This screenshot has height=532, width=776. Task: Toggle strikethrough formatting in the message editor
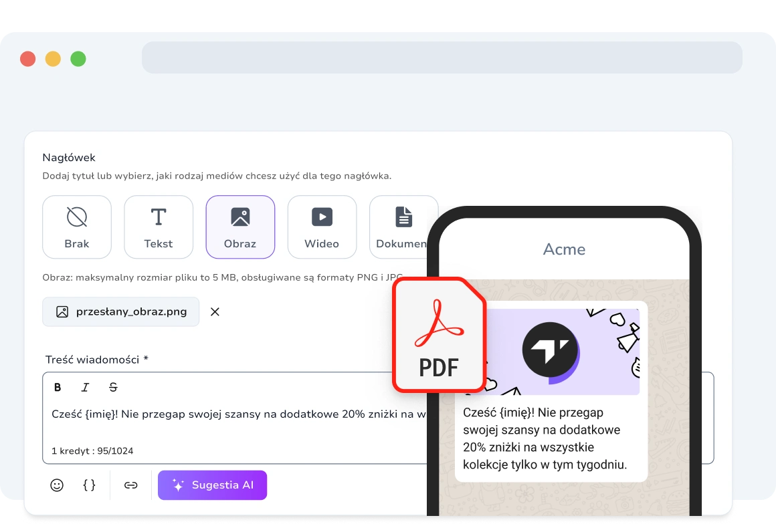[113, 387]
